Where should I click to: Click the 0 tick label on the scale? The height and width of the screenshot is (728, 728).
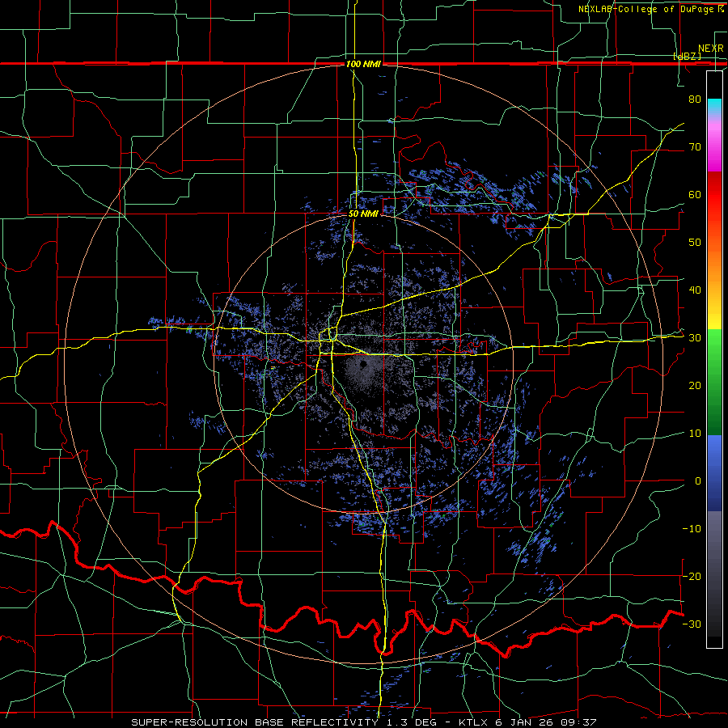(x=698, y=481)
